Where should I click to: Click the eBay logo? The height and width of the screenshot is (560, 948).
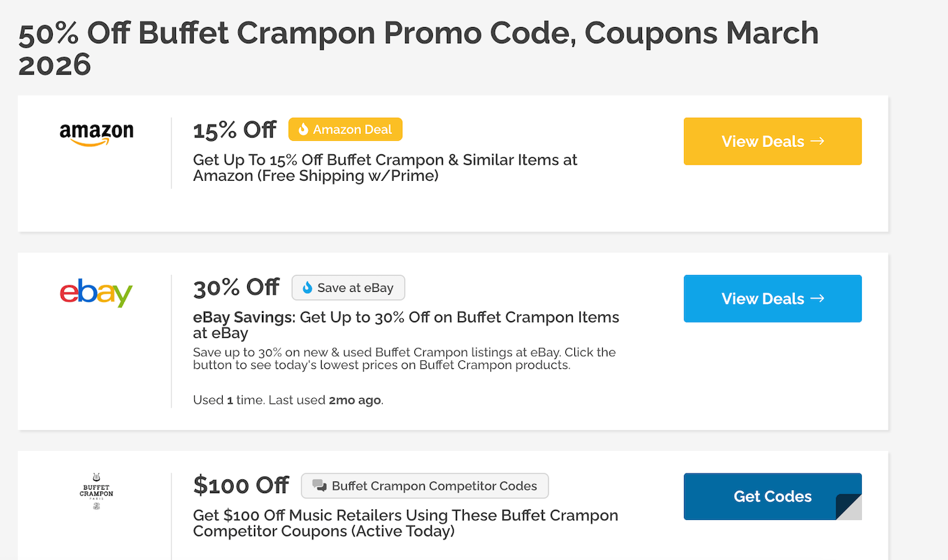point(96,294)
